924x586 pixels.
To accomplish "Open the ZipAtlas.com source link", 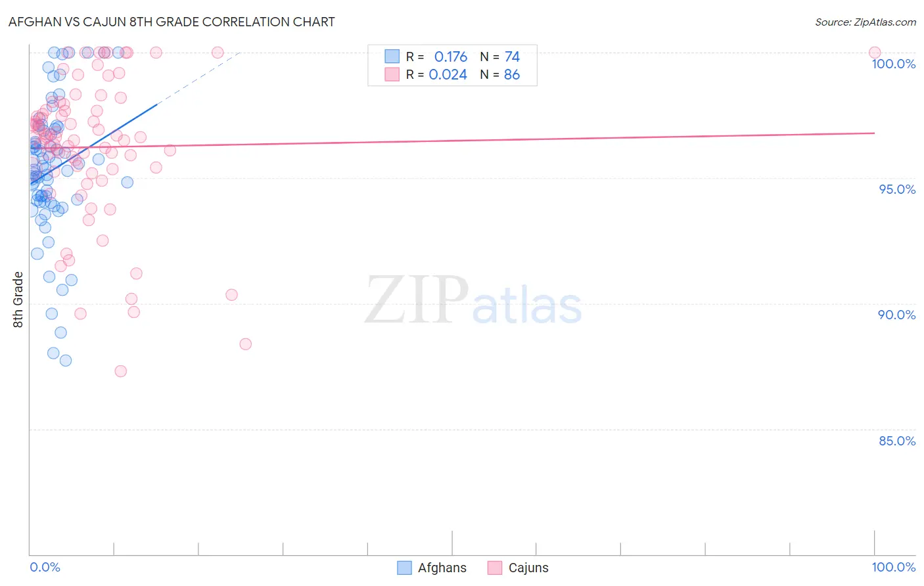I will point(866,22).
